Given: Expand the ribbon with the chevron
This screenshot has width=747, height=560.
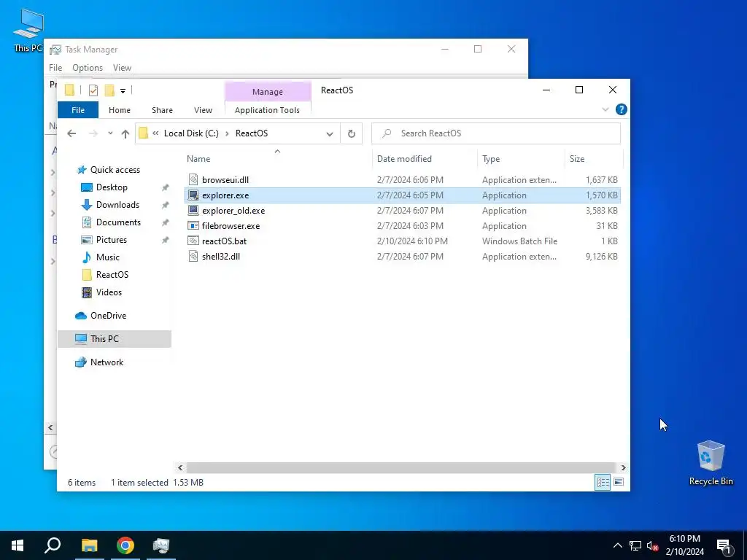Looking at the screenshot, I should pos(605,109).
